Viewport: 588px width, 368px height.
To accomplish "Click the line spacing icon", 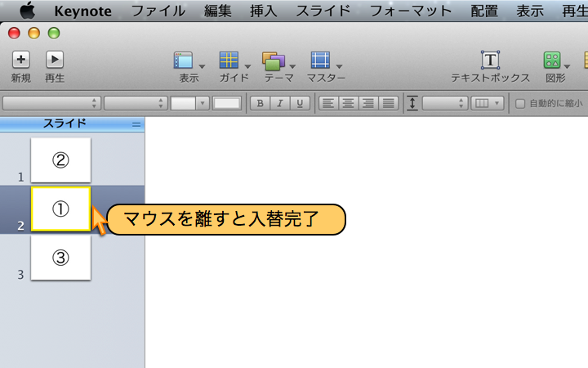I will [x=412, y=103].
